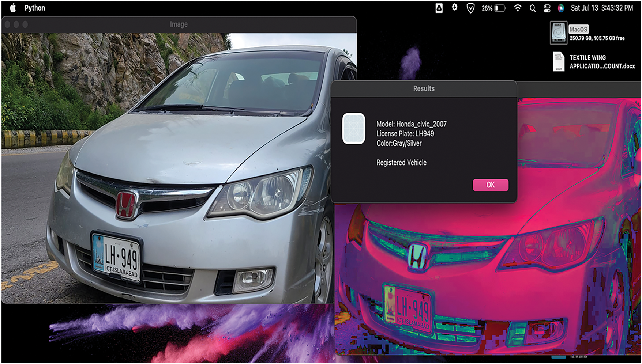Open the Python application menu

pos(35,8)
